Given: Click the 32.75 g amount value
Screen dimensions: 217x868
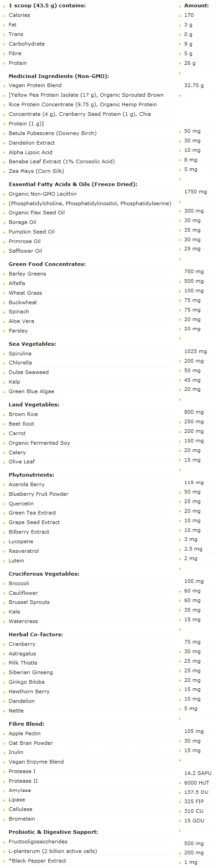Looking at the screenshot, I should pyautogui.click(x=194, y=85).
